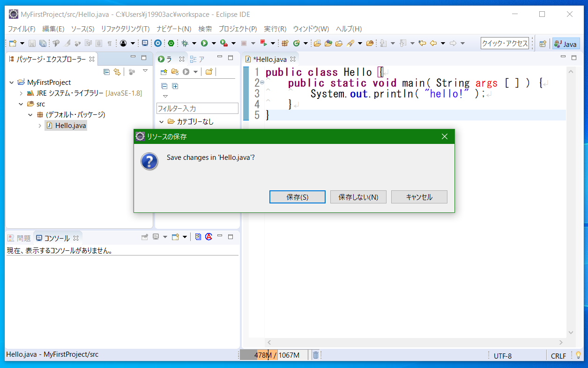The height and width of the screenshot is (368, 588).
Task: Minimize the console panel view
Action: [219, 236]
